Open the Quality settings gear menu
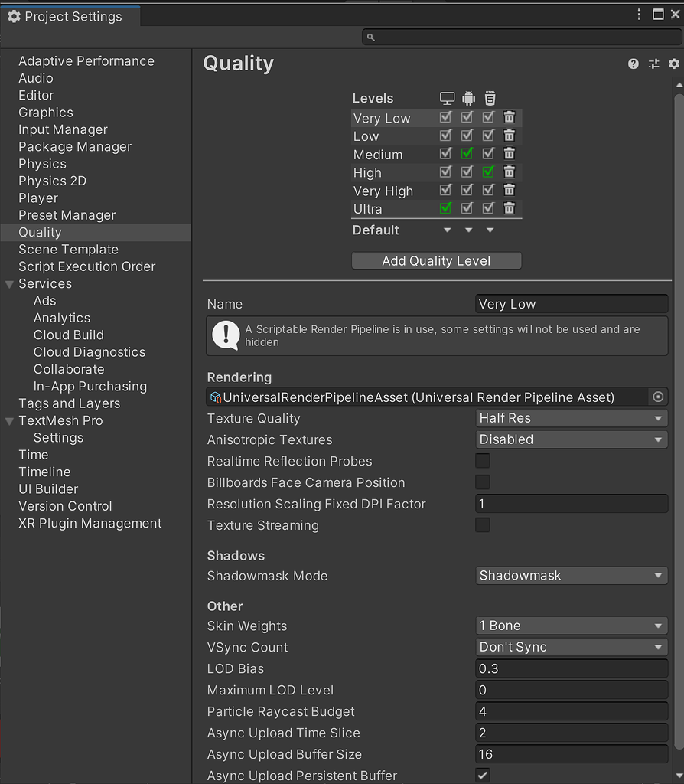 (x=673, y=64)
